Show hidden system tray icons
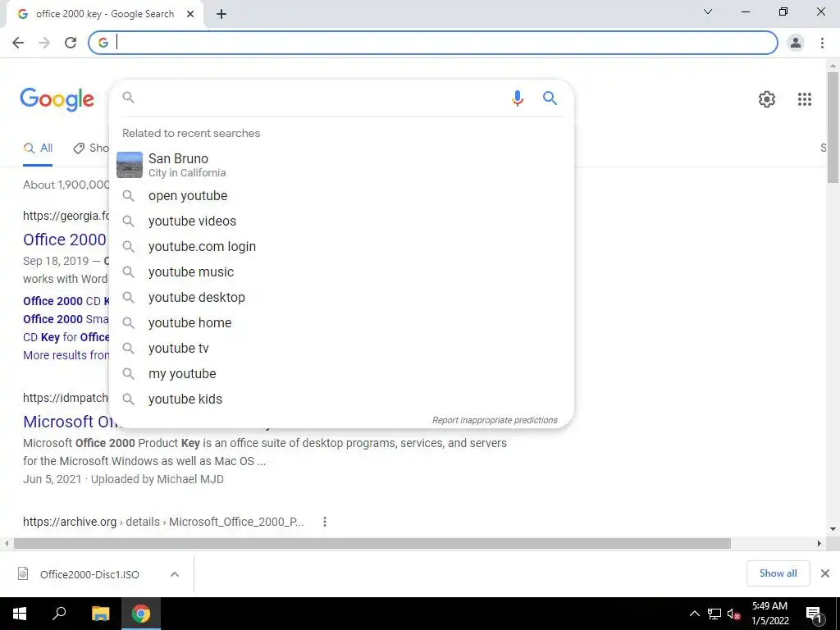The height and width of the screenshot is (630, 840). point(694,614)
